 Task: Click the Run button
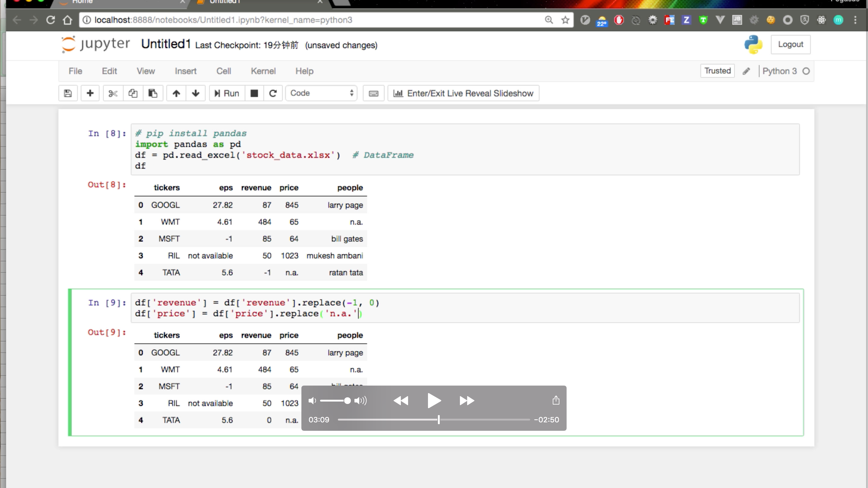pos(227,93)
